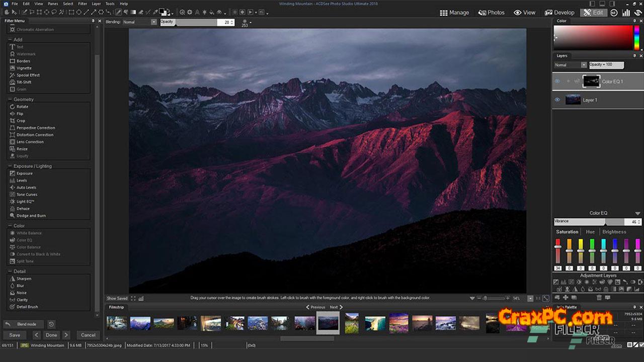Select the Crop tool in Geometry
This screenshot has height=362, width=644.
[21, 121]
